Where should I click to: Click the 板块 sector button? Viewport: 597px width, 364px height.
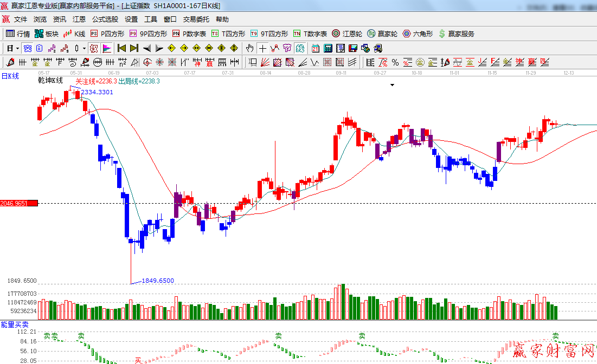point(47,34)
